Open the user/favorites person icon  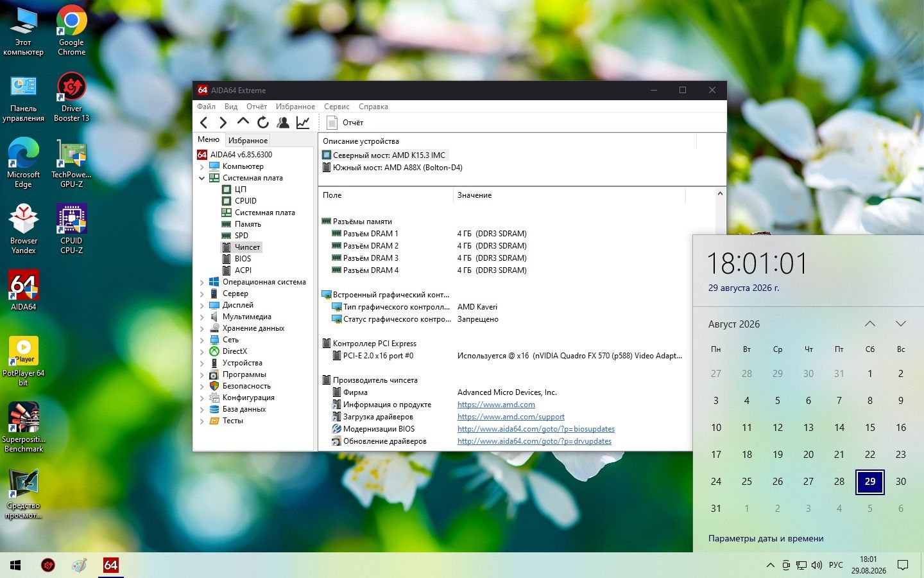click(x=282, y=122)
